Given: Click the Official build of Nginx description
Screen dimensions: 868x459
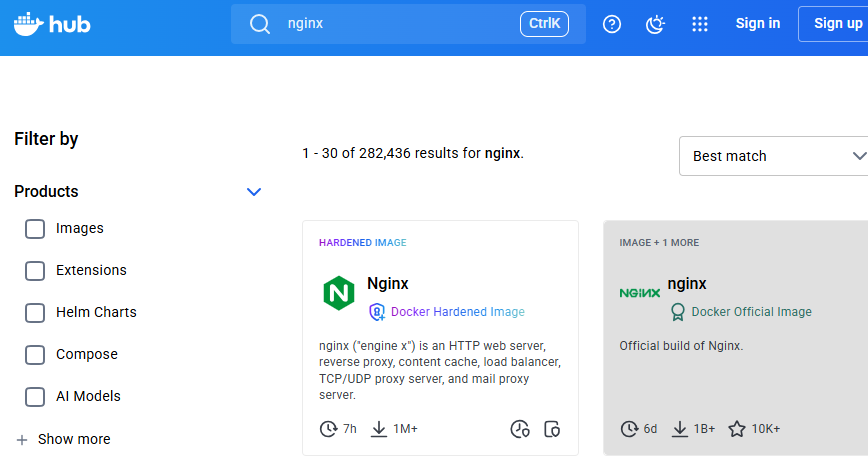Looking at the screenshot, I should (681, 346).
